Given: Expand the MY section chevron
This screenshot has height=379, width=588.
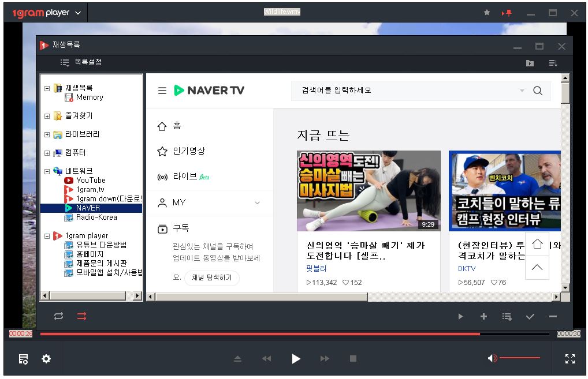Looking at the screenshot, I should (257, 202).
